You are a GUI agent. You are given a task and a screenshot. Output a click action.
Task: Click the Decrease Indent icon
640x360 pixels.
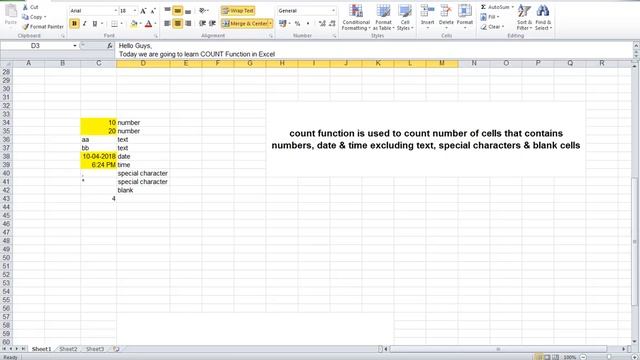click(x=202, y=24)
